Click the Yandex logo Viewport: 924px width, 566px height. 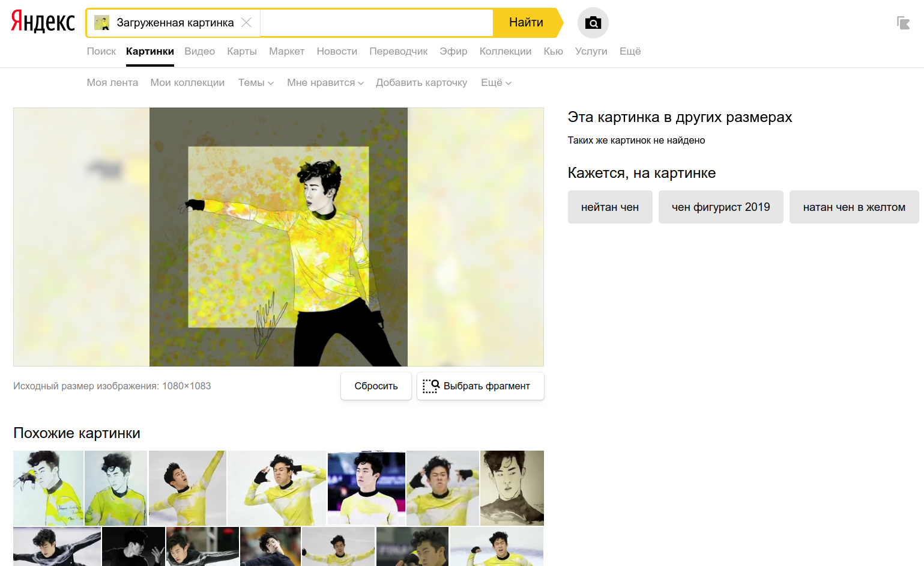click(43, 22)
